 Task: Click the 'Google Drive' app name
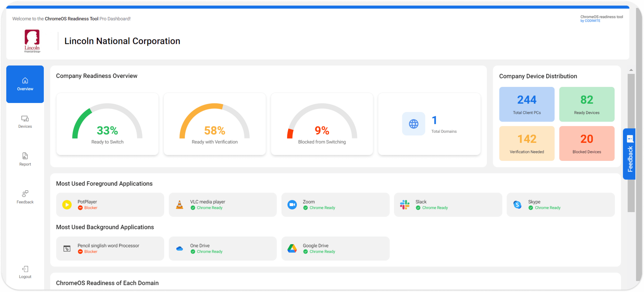tap(315, 246)
